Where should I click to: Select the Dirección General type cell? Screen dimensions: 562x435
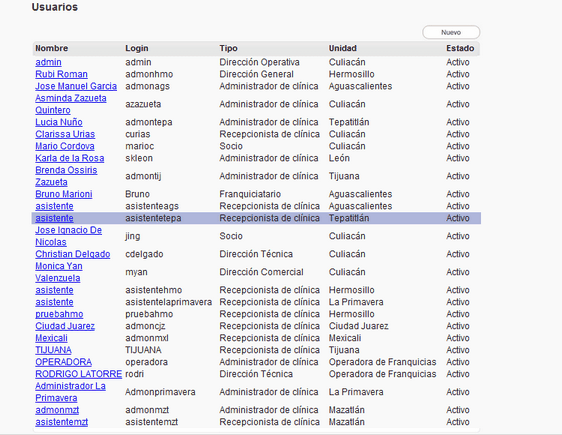256,74
